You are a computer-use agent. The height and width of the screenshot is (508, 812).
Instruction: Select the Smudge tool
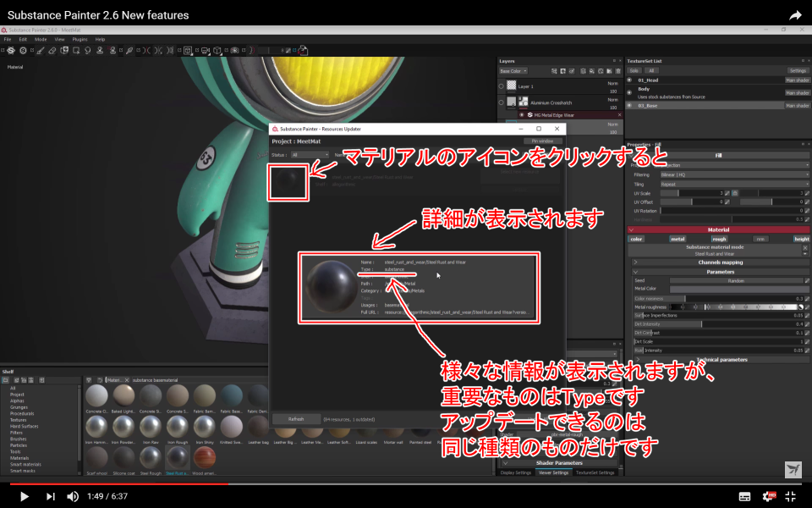click(x=87, y=50)
